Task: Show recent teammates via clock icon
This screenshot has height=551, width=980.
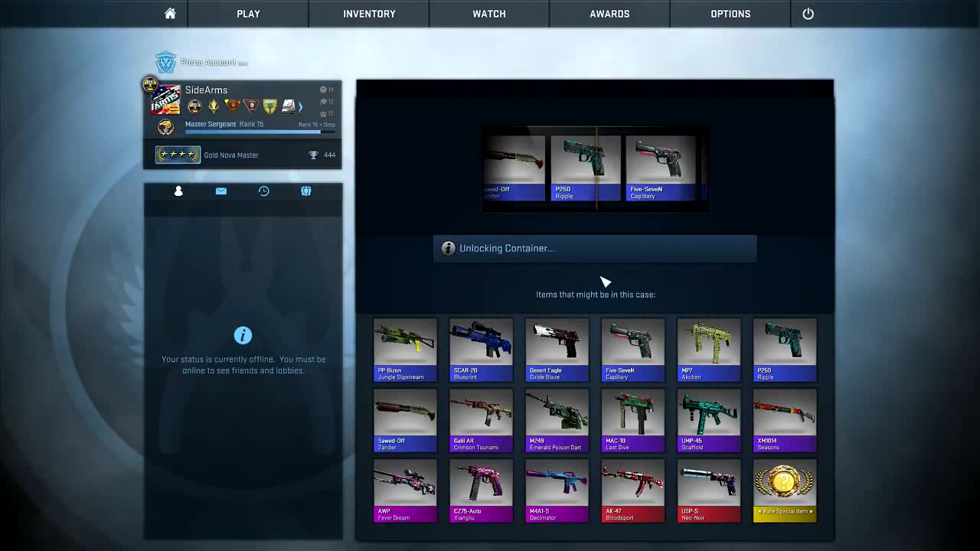Action: pyautogui.click(x=263, y=191)
